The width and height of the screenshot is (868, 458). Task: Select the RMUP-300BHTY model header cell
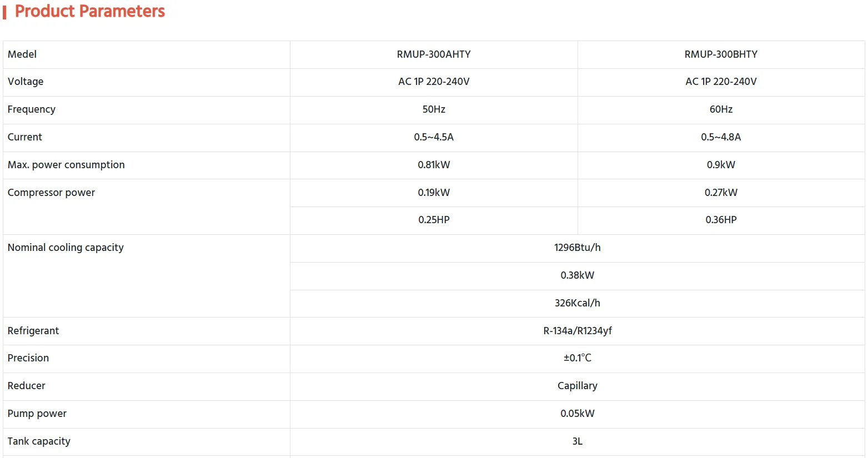pos(721,54)
